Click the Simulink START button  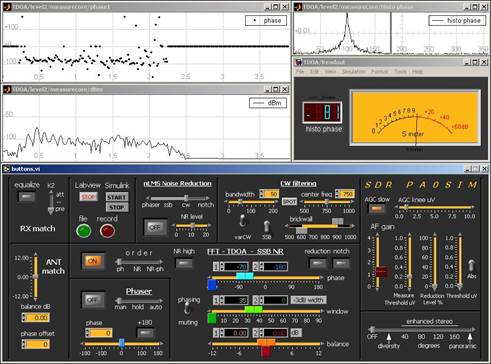[116, 197]
